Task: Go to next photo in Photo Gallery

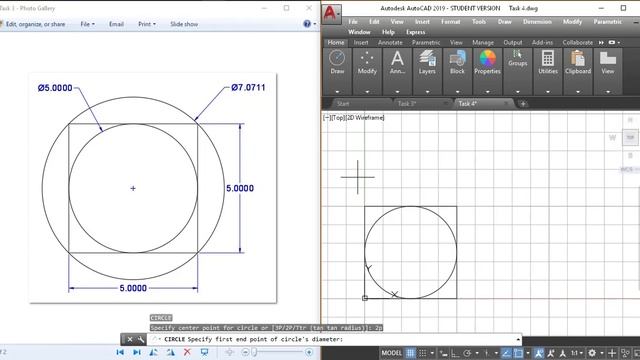Action: click(x=137, y=352)
